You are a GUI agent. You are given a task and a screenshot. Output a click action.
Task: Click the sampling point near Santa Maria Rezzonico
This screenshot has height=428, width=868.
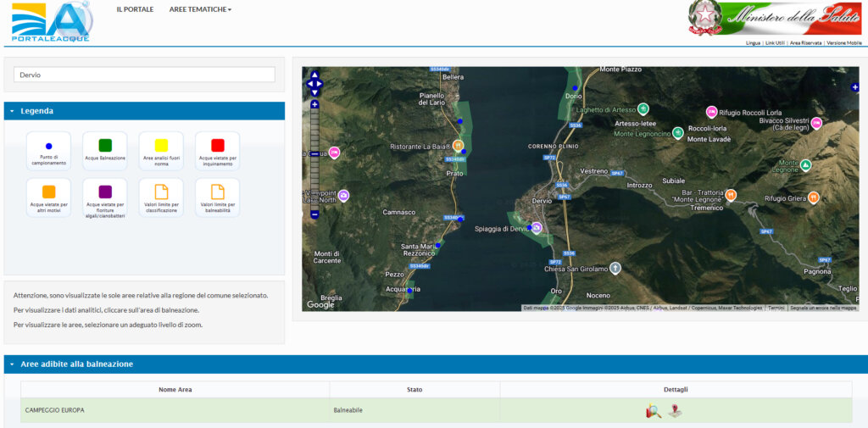tap(438, 245)
